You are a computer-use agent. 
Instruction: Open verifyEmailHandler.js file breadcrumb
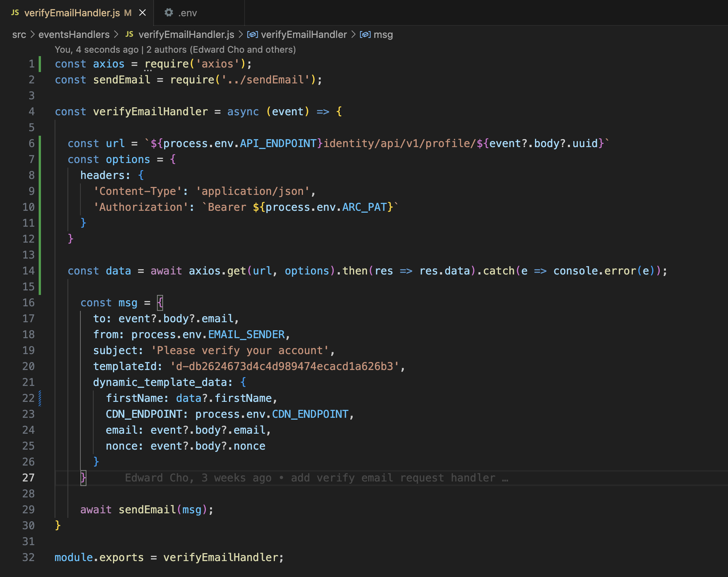(x=186, y=34)
